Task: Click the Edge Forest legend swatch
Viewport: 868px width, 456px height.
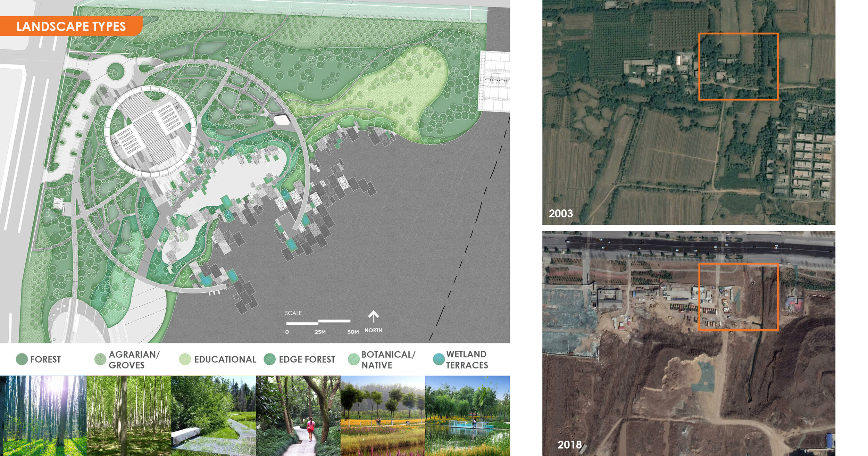Action: tap(270, 359)
